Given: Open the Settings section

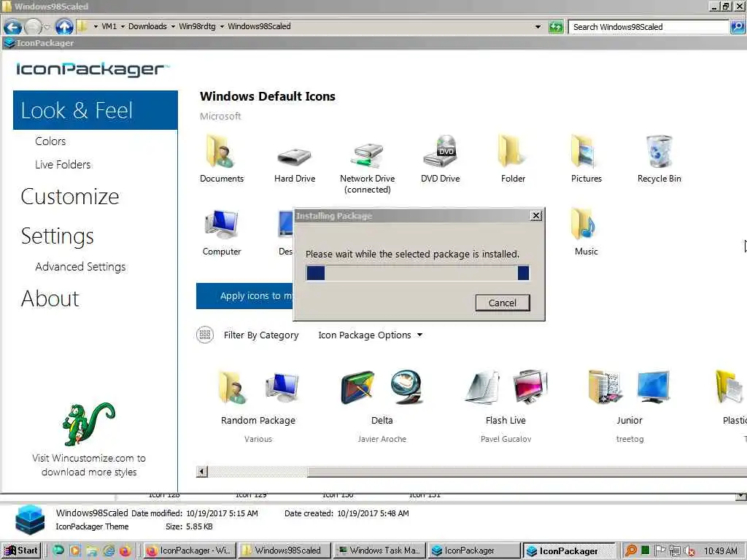Looking at the screenshot, I should click(57, 236).
